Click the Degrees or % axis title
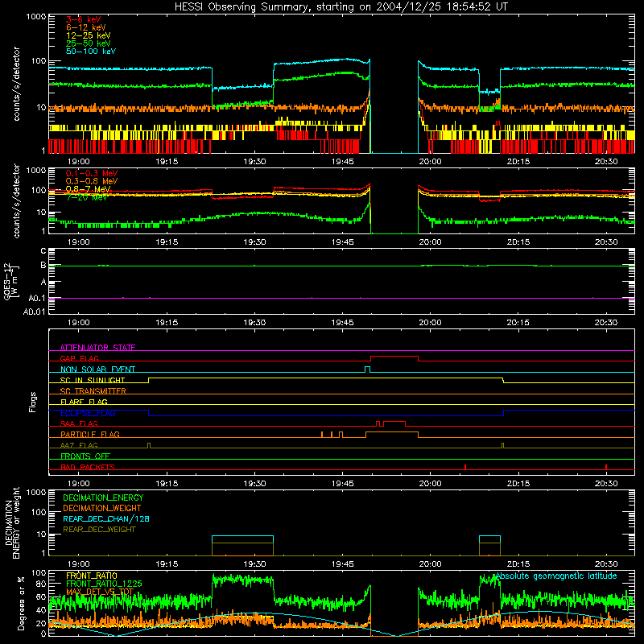This screenshot has width=644, height=644. [x=22, y=603]
